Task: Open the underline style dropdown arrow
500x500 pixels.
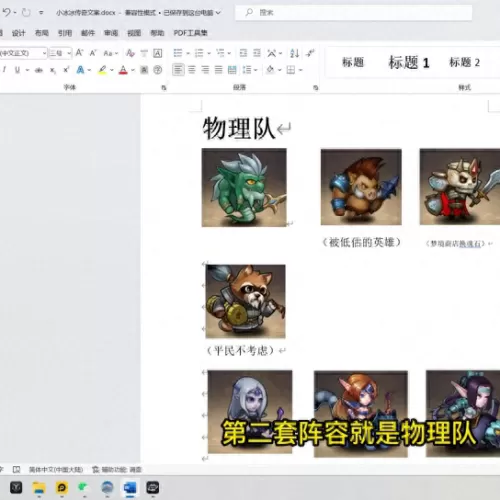Action: pos(27,70)
